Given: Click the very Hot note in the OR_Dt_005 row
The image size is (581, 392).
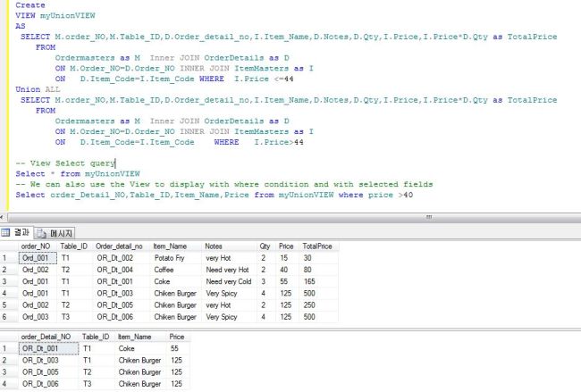Looking at the screenshot, I should [229, 305].
